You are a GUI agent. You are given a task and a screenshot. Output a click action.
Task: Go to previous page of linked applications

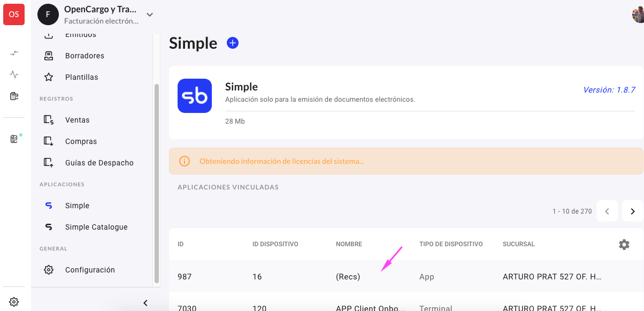tap(607, 211)
